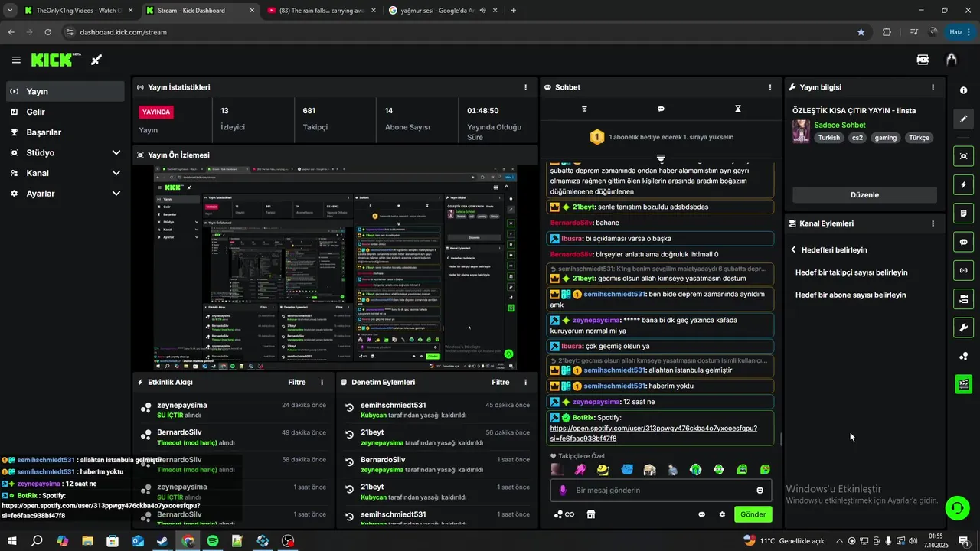
Task: Toggle the document widget icon in right toolbar
Action: tap(963, 213)
